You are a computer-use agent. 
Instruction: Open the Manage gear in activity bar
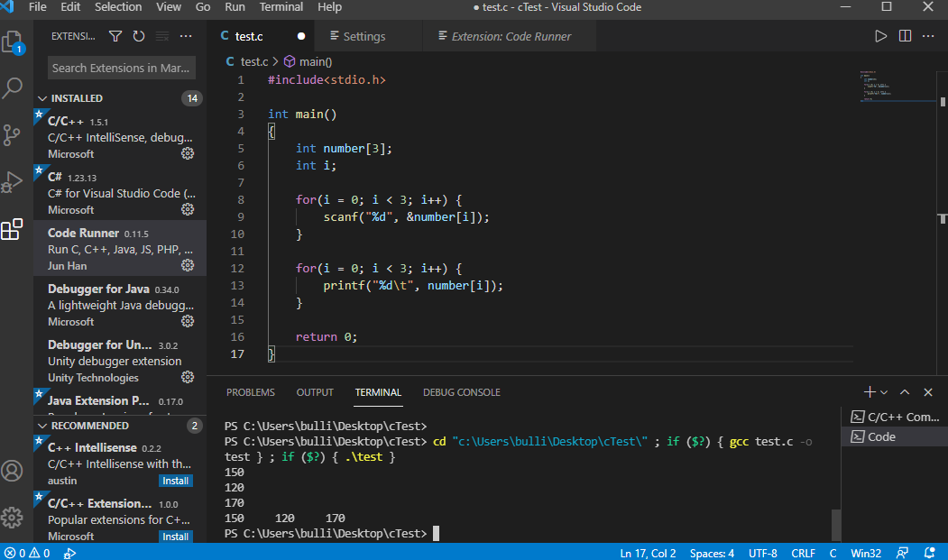coord(12,518)
